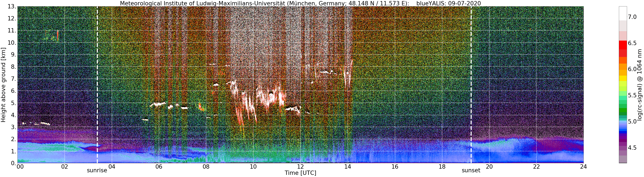Click the colorbar tick label '7.0'
The width and height of the screenshot is (644, 177).
tap(632, 17)
